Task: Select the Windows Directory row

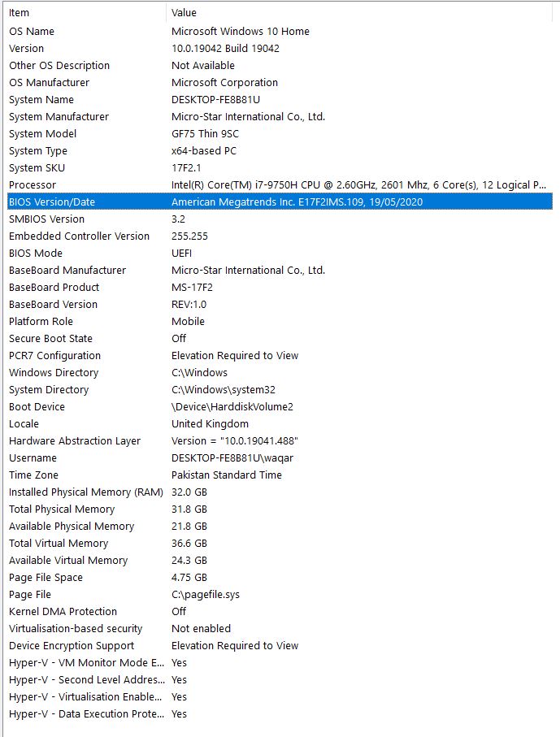Action: click(280, 373)
